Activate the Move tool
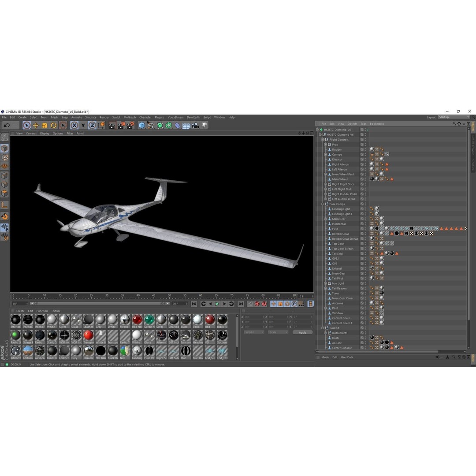The width and height of the screenshot is (476, 476). pos(36,125)
